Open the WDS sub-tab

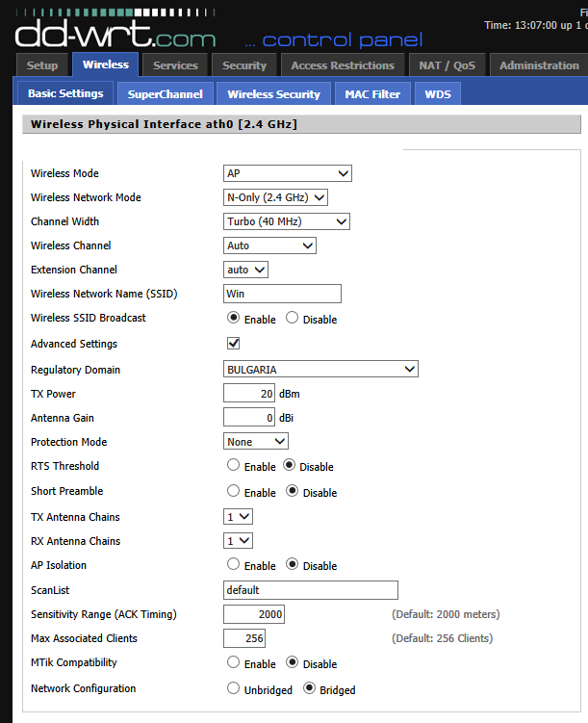438,94
